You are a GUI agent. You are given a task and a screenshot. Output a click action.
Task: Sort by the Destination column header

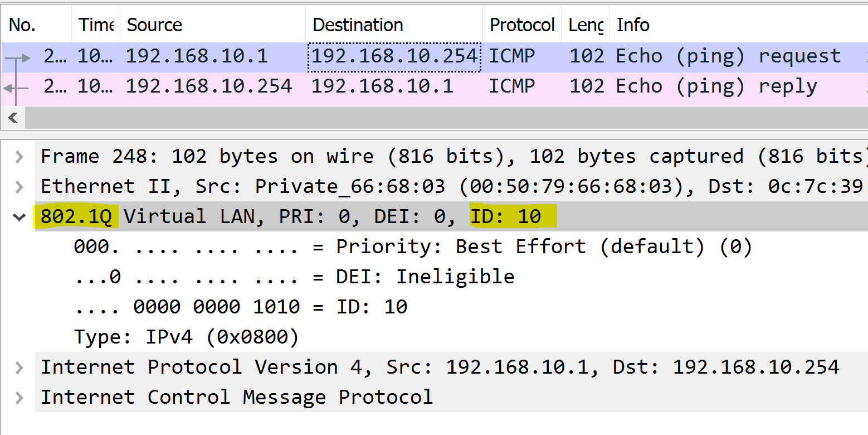(x=394, y=25)
